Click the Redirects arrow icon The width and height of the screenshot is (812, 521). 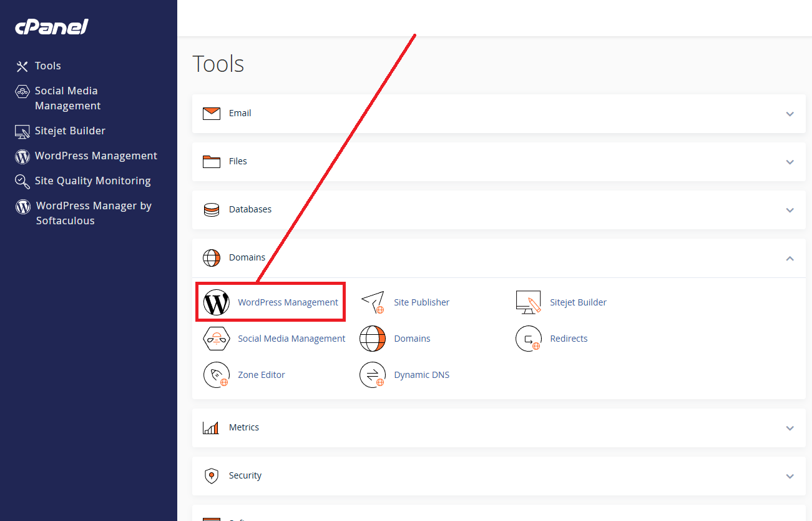click(x=529, y=339)
